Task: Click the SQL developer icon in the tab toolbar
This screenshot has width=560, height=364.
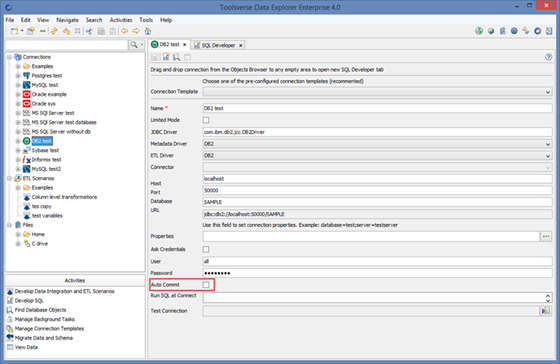Action: click(x=166, y=57)
